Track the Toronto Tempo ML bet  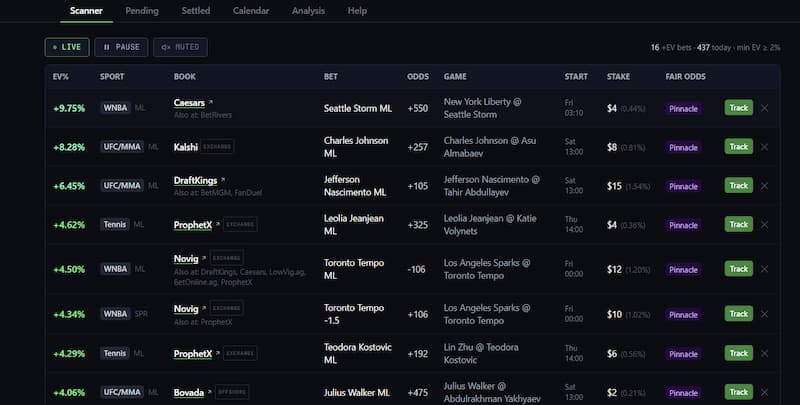coord(739,268)
